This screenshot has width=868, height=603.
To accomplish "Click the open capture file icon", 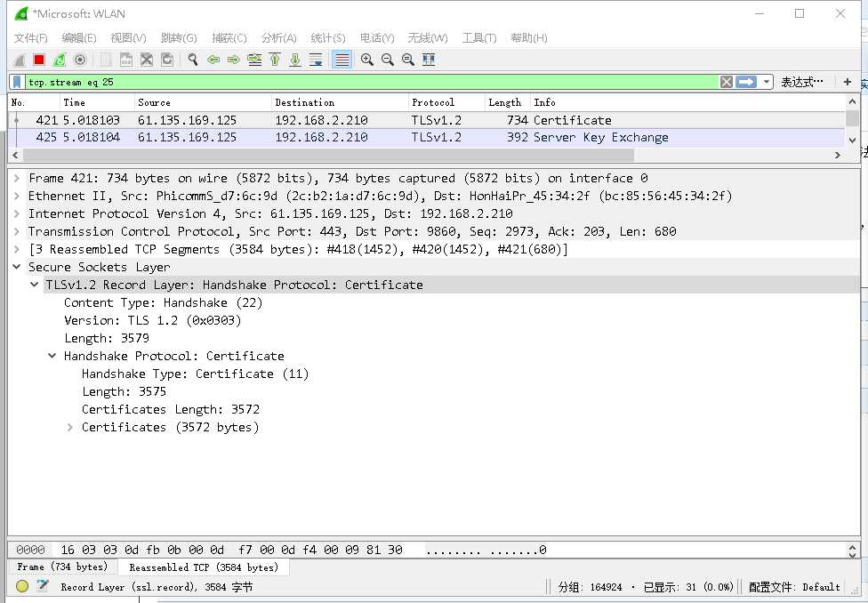I will (106, 60).
